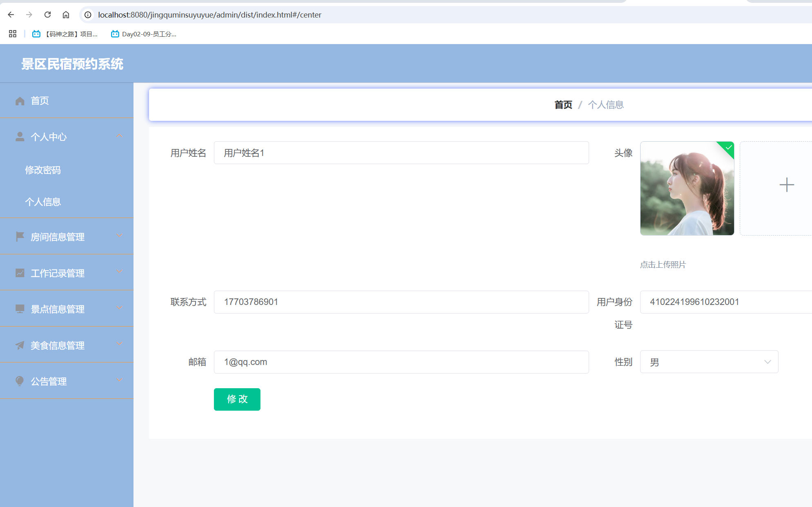Reload the page with refresh icon

point(47,15)
